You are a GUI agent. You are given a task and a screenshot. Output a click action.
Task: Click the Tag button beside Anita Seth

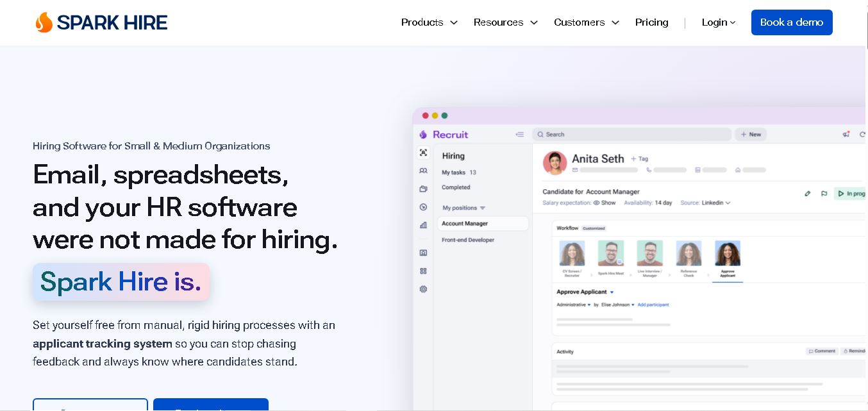[639, 158]
